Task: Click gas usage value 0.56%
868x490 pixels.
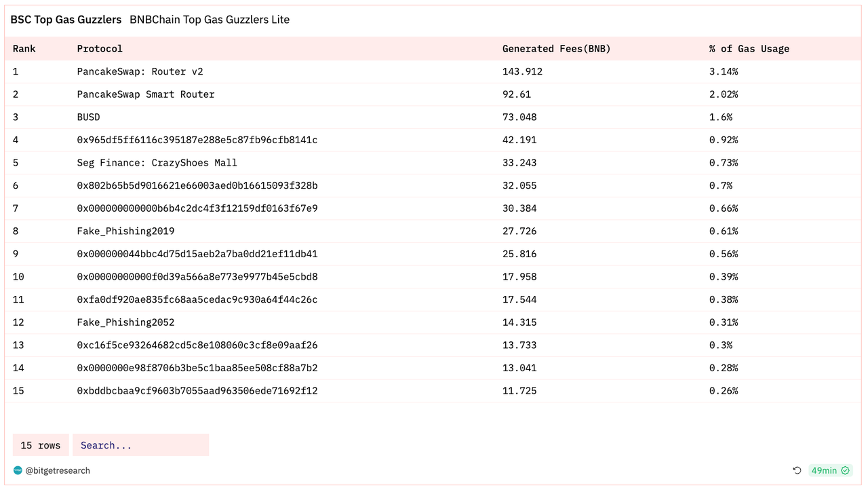Action: [724, 254]
